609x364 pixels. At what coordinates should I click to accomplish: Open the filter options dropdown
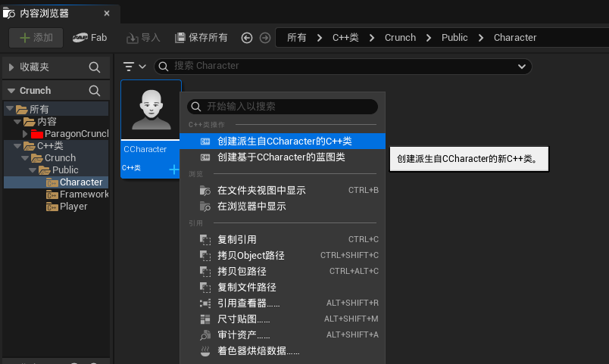pos(134,67)
